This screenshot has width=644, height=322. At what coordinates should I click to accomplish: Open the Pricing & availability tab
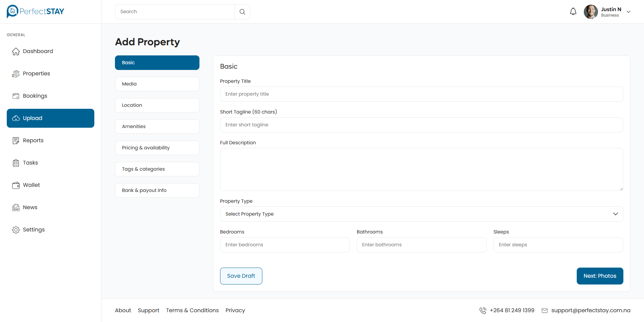click(x=157, y=148)
